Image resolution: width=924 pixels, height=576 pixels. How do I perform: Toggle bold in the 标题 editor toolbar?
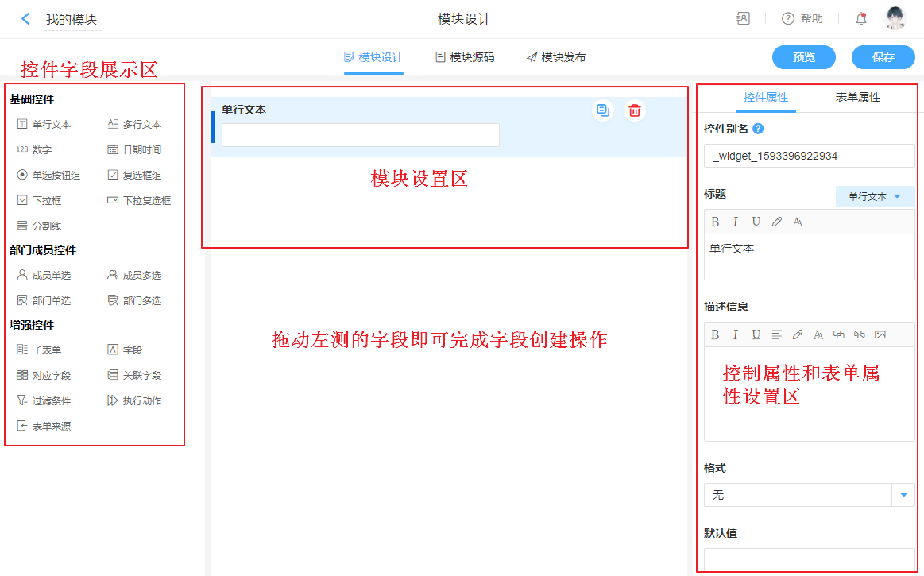coord(715,222)
